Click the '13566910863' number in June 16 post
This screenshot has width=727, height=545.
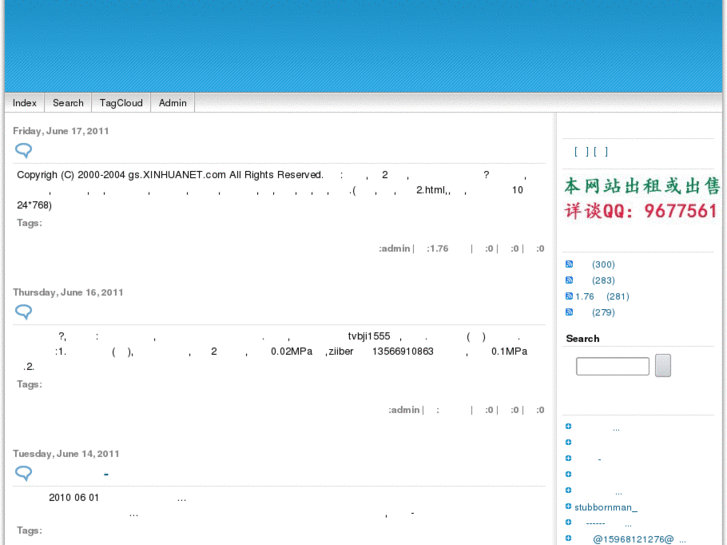(403, 352)
